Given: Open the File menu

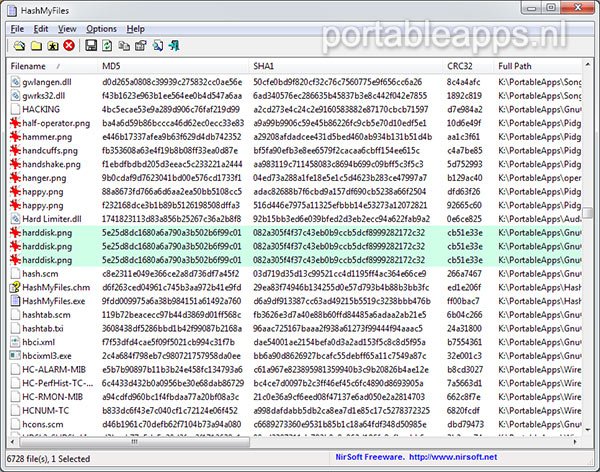Looking at the screenshot, I should [x=17, y=29].
